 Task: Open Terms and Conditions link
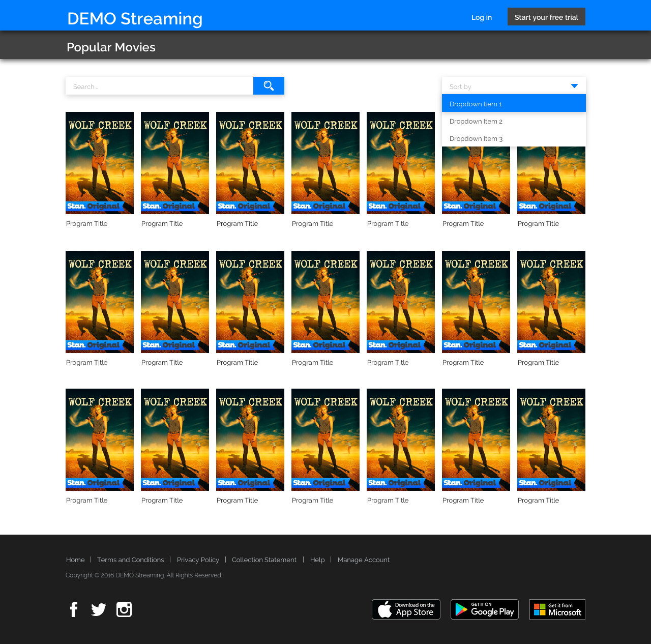(x=131, y=560)
